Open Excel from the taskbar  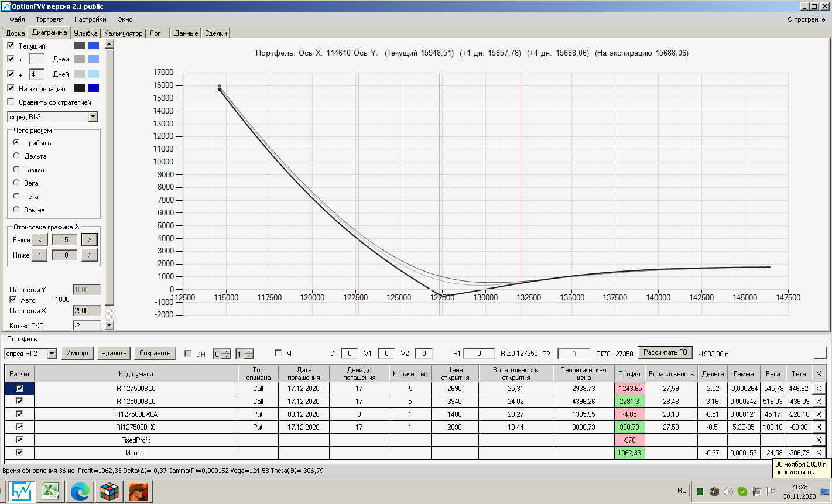click(51, 492)
